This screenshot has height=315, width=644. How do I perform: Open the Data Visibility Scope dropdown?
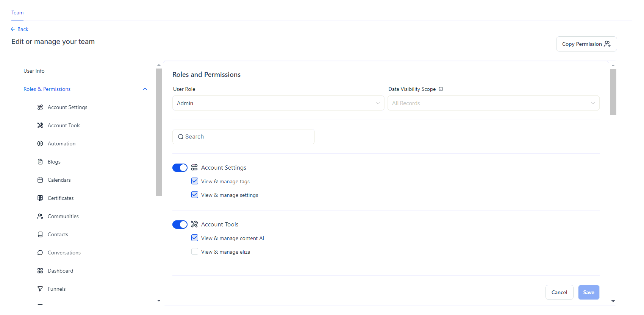pyautogui.click(x=493, y=103)
